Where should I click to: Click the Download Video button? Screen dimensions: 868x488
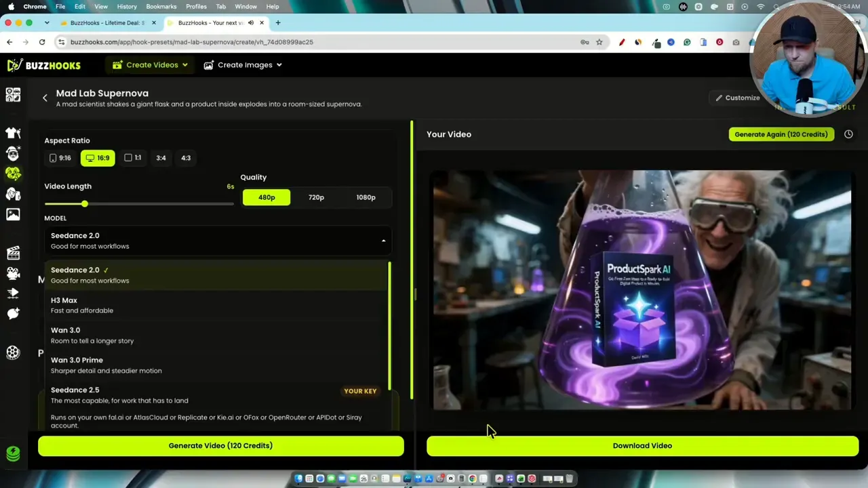(x=642, y=446)
